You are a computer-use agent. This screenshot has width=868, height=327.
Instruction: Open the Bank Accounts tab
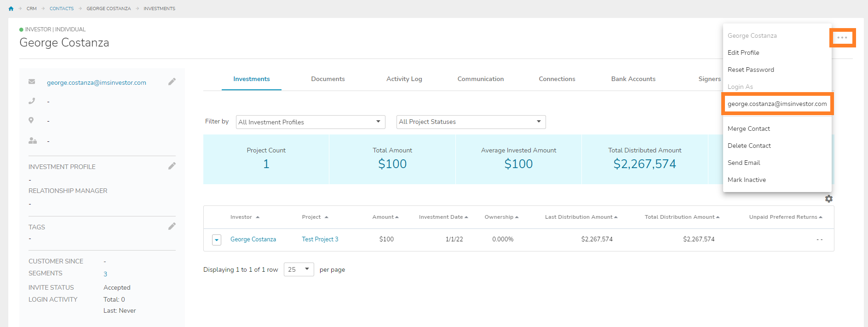coord(633,79)
